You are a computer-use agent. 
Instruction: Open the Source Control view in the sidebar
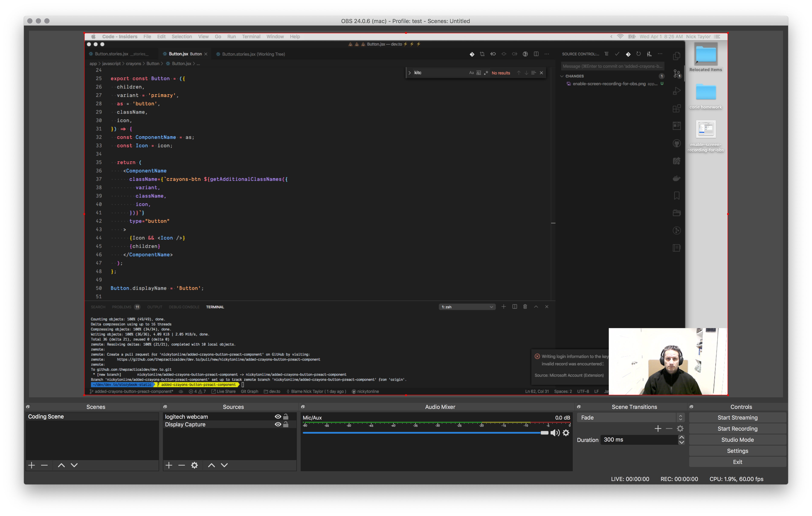[x=677, y=74]
